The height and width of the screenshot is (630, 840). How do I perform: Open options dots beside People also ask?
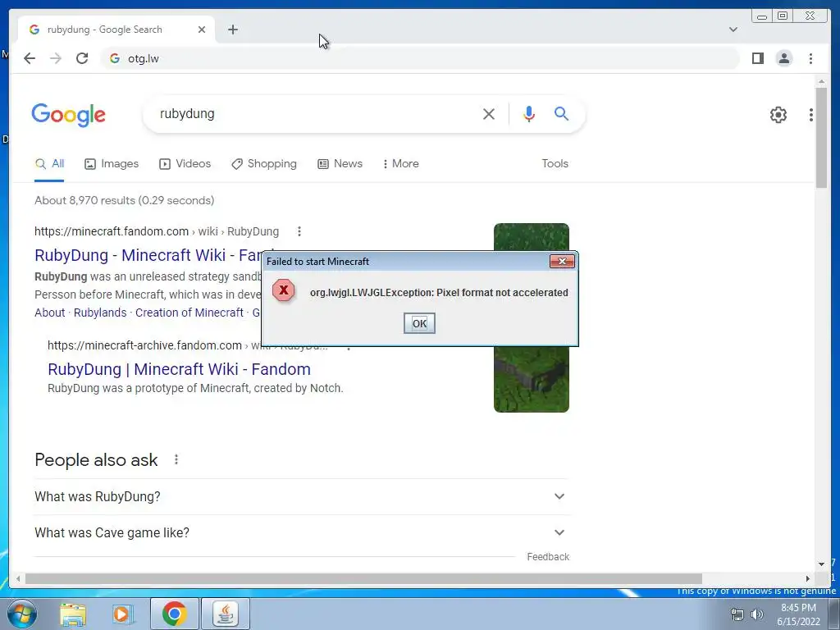[x=176, y=459]
